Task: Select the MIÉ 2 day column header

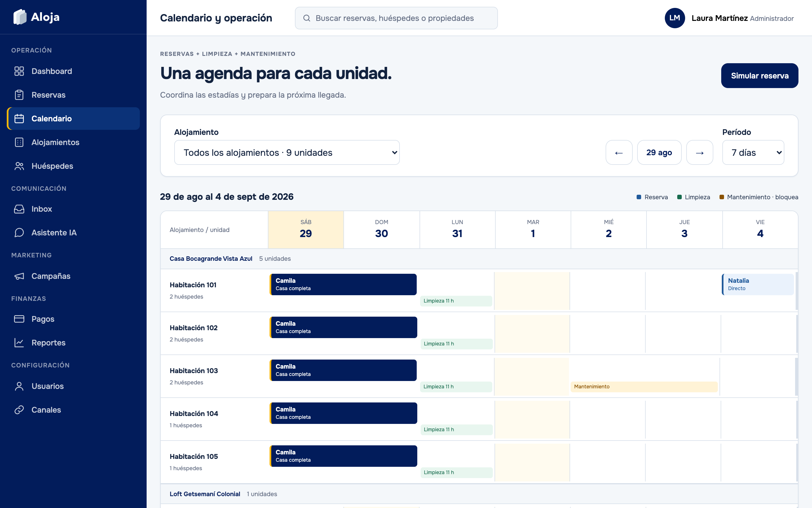Action: [608, 230]
